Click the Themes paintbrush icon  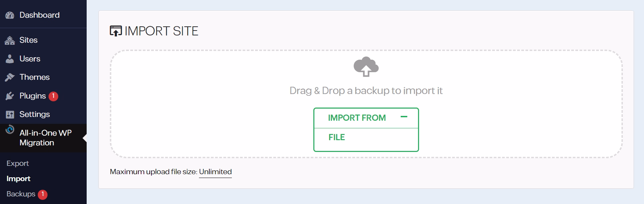pyautogui.click(x=10, y=77)
